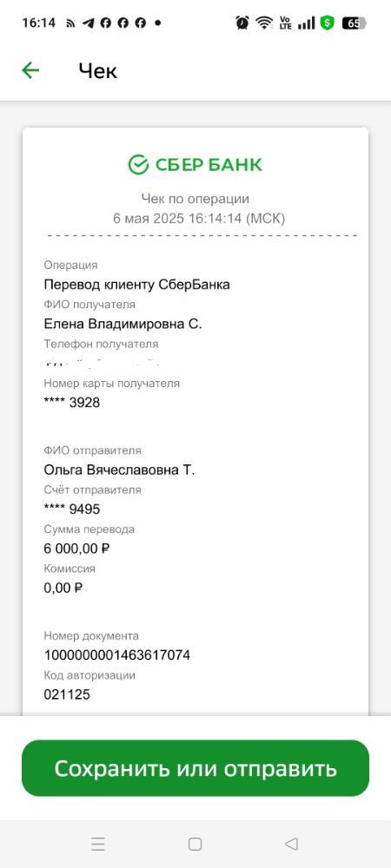This screenshot has width=391, height=868.
Task: Tap the battery indicator icon
Action: coord(355,23)
